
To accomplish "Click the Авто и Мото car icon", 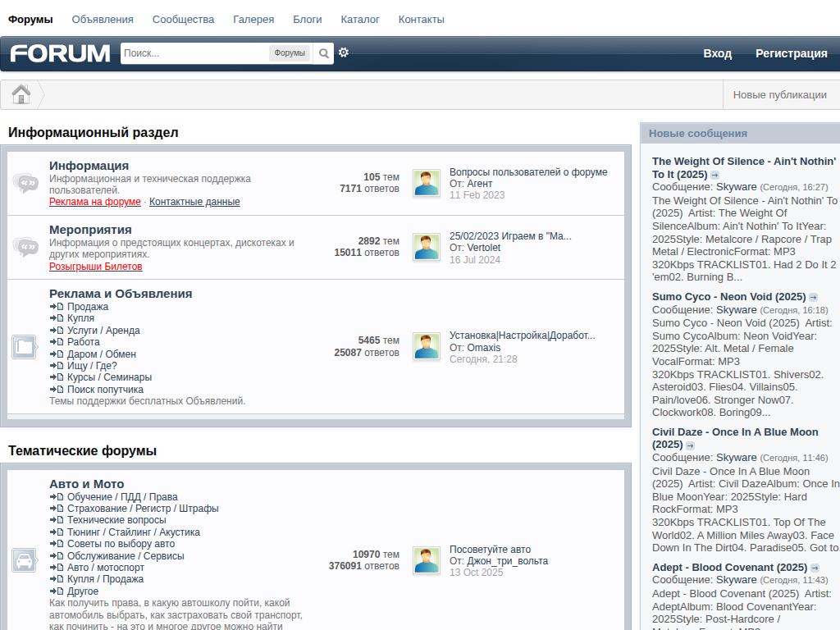I will point(25,560).
